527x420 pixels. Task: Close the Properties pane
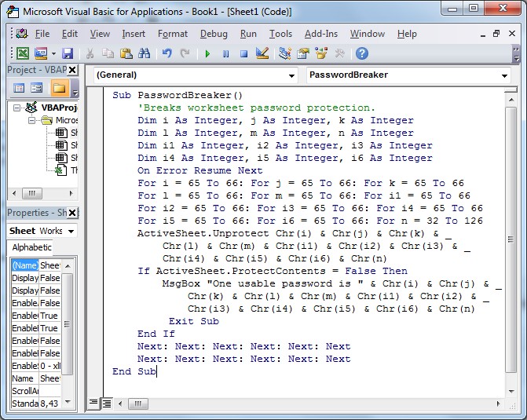coord(72,213)
